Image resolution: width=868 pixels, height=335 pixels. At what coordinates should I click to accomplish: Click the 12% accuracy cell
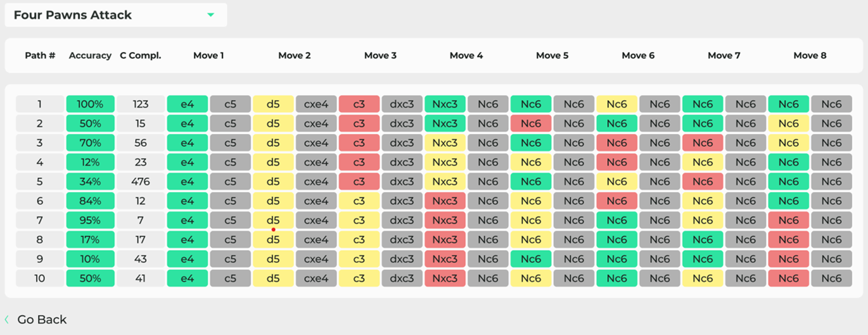click(x=90, y=162)
